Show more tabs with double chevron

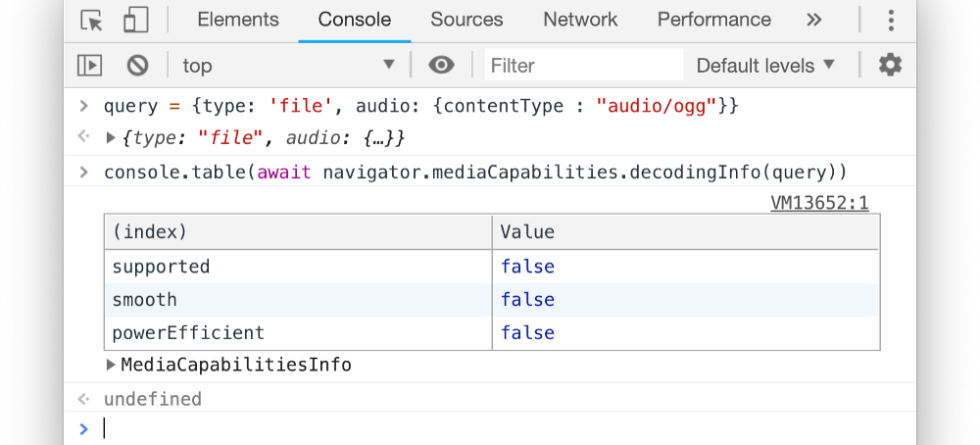pyautogui.click(x=813, y=21)
